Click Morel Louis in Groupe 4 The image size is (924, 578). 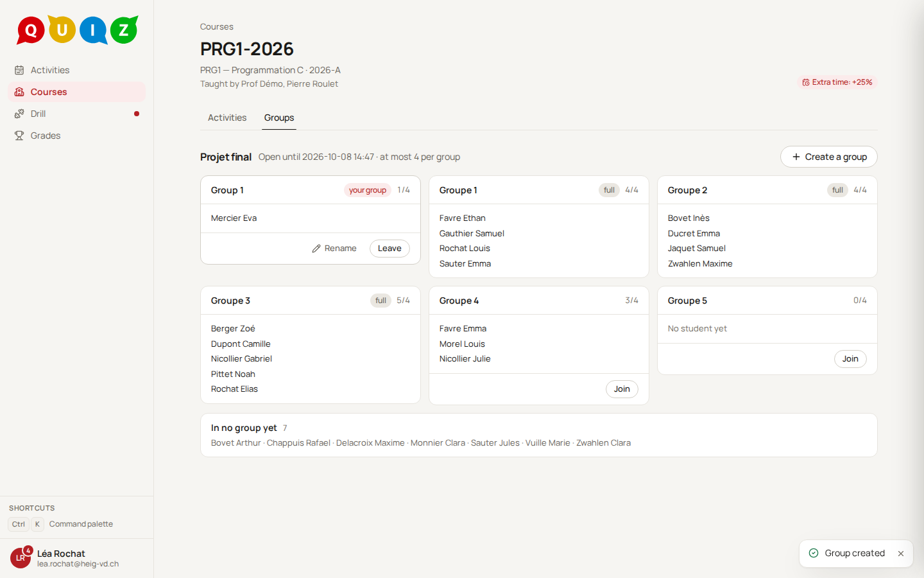tap(462, 344)
